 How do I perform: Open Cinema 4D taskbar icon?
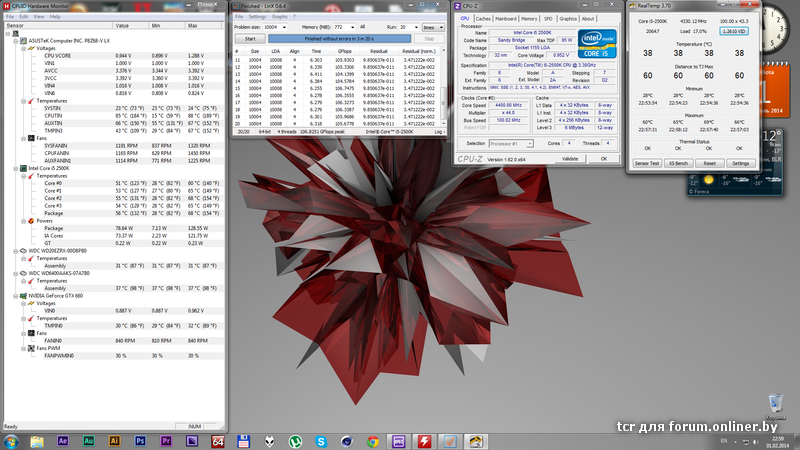tap(347, 441)
